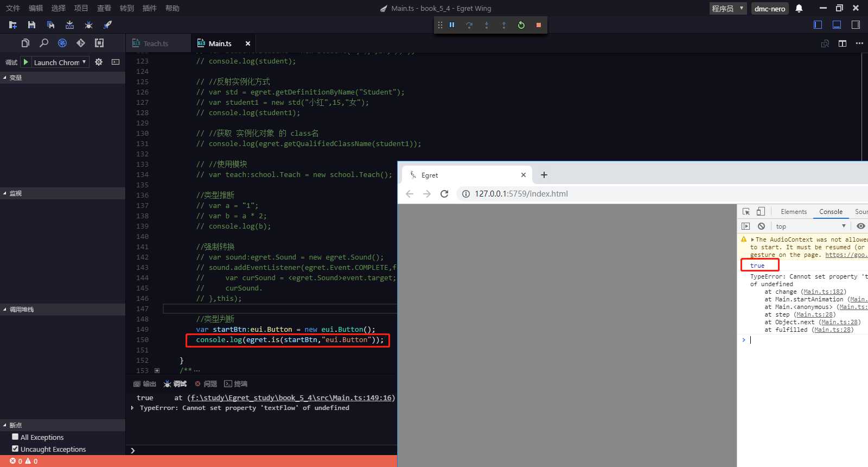The image size is (868, 467).
Task: Open the editor more actions menu
Action: click(x=859, y=43)
